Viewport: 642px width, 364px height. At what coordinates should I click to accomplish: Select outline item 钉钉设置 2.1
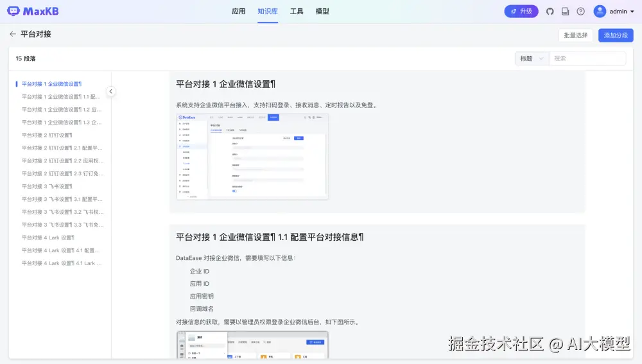pyautogui.click(x=62, y=148)
